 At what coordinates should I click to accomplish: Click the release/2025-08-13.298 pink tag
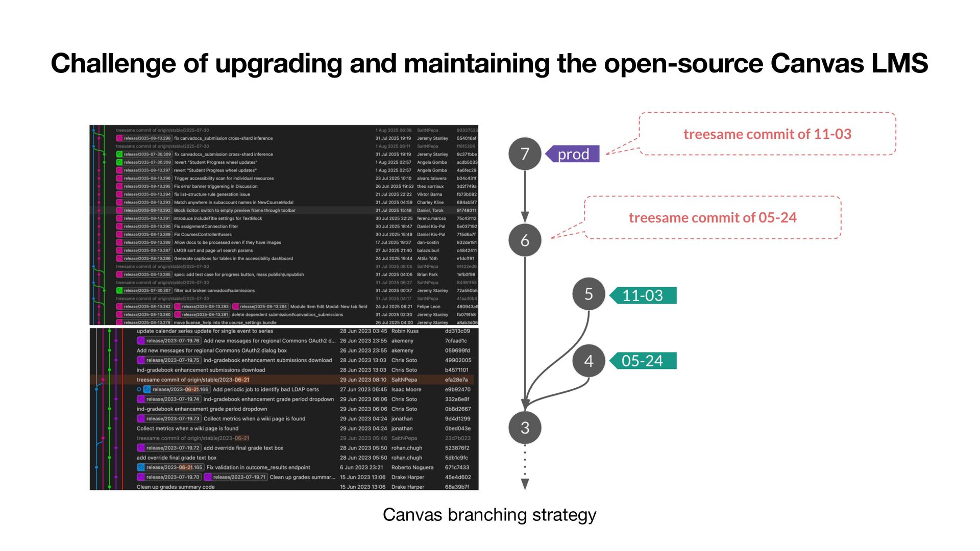pos(144,138)
